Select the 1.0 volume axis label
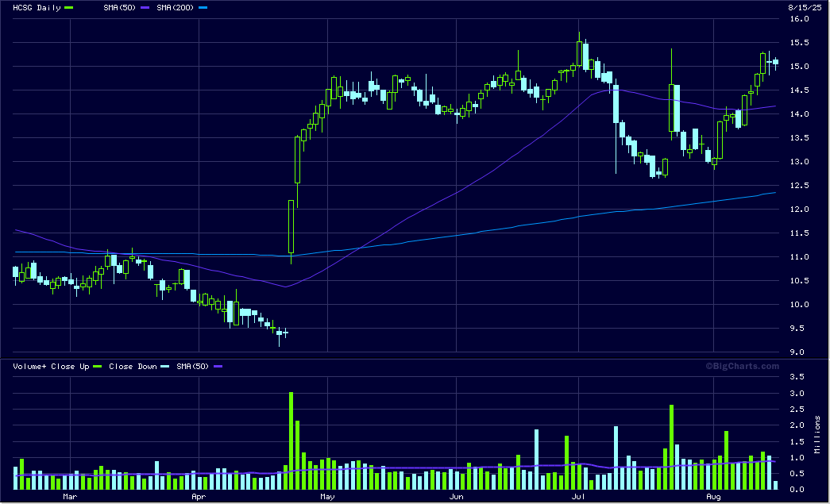Screen dimensions: 830x504 coord(797,458)
